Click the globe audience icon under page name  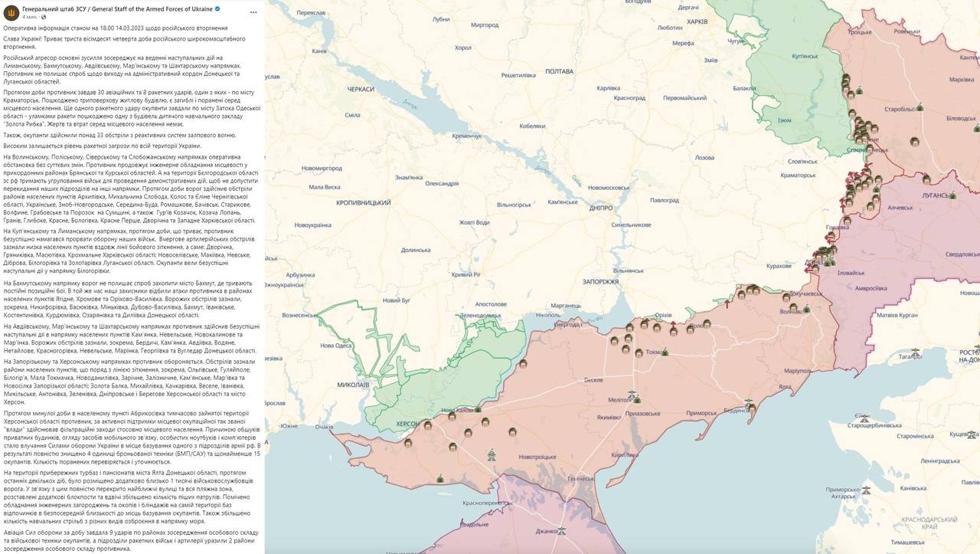point(43,16)
